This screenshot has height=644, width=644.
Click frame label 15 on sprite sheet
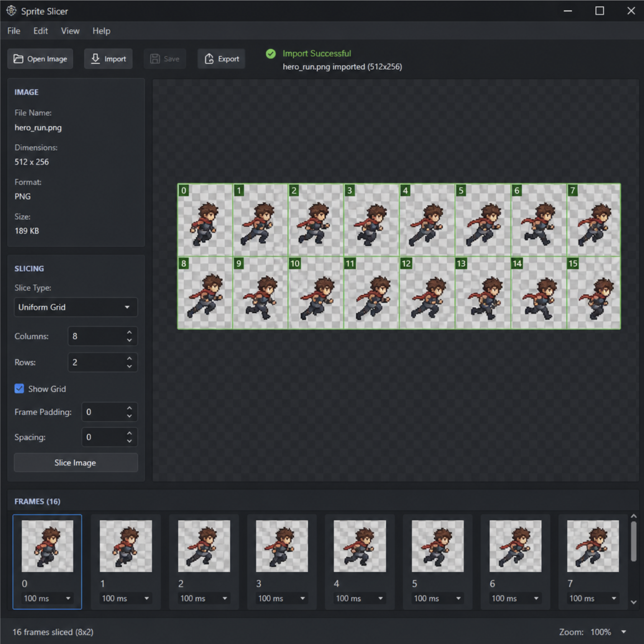(573, 263)
